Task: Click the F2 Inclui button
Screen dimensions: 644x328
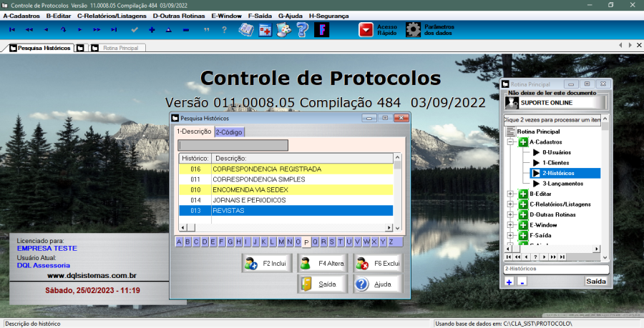Action: click(x=266, y=263)
